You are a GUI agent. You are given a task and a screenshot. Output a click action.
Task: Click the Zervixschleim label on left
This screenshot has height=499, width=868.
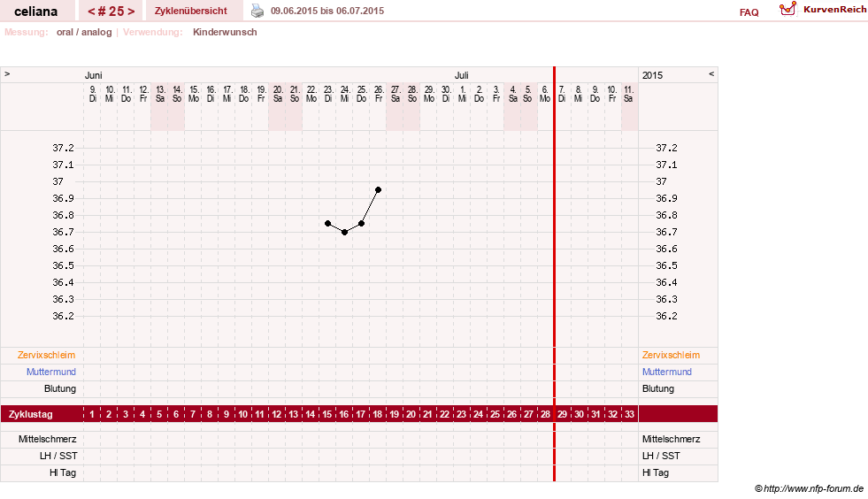tap(47, 355)
